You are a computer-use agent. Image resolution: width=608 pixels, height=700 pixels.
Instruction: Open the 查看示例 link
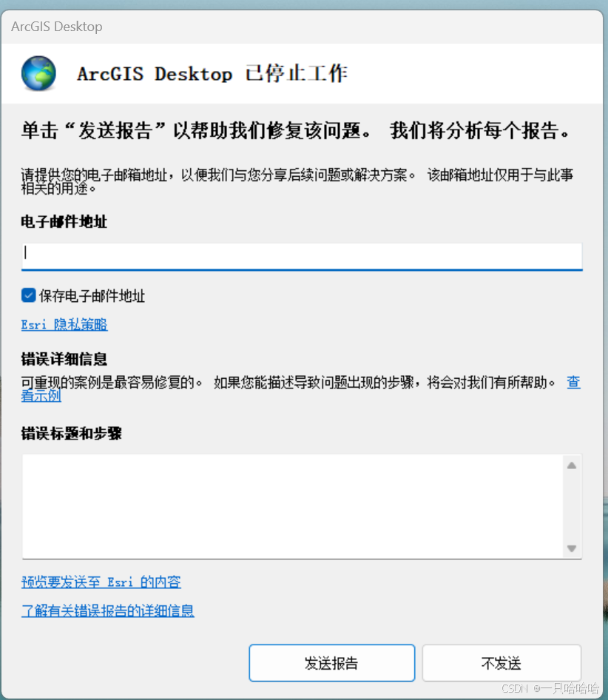point(41,396)
